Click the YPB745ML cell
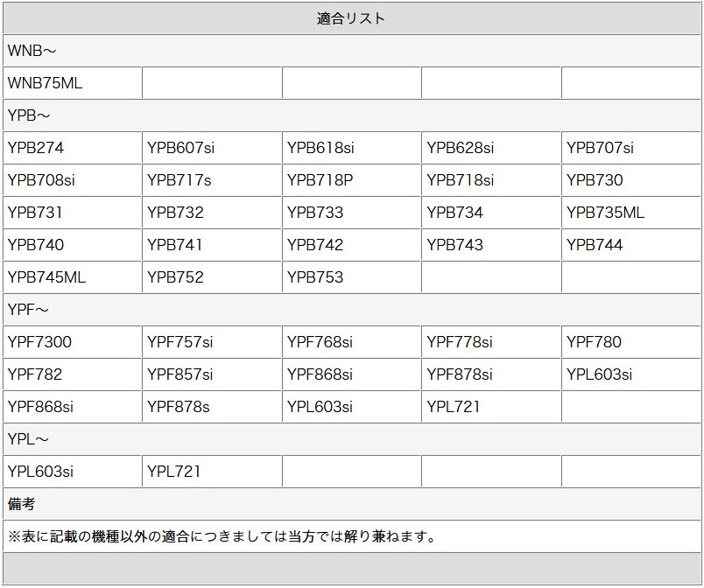This screenshot has width=704, height=588. pos(73,277)
